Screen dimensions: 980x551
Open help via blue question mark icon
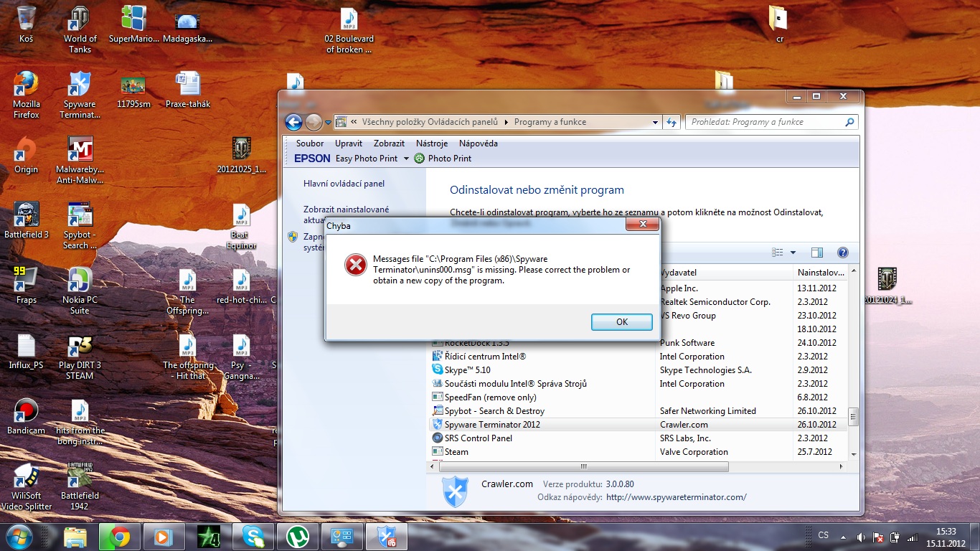843,253
